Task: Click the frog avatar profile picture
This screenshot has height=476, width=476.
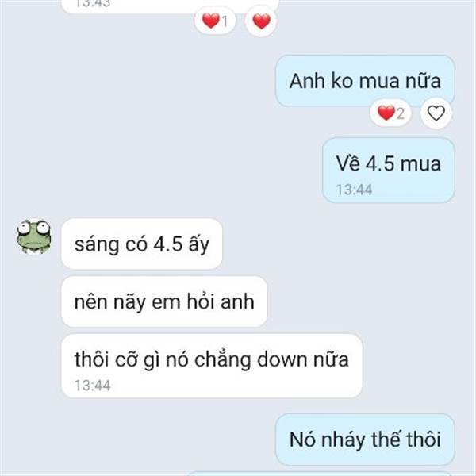Action: coord(34,236)
